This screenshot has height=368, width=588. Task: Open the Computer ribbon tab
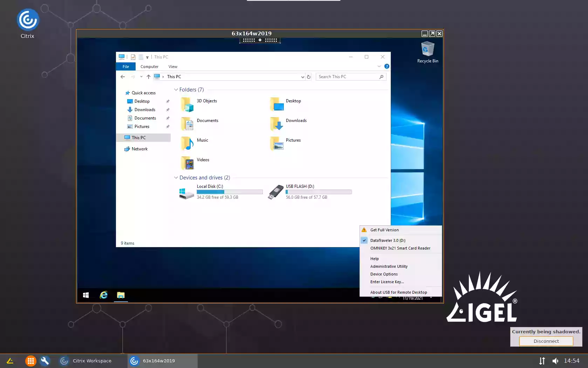click(x=150, y=67)
